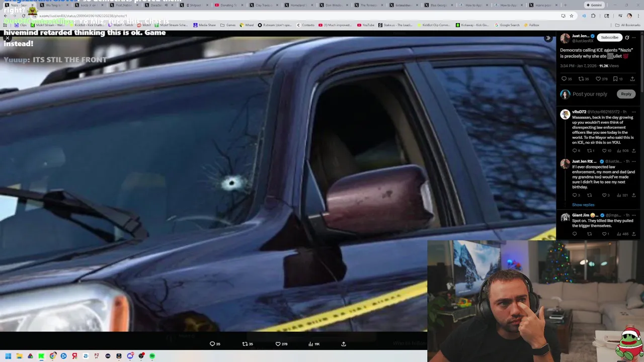Open a new browser tab
The width and height of the screenshot is (644, 362).
pos(565,5)
